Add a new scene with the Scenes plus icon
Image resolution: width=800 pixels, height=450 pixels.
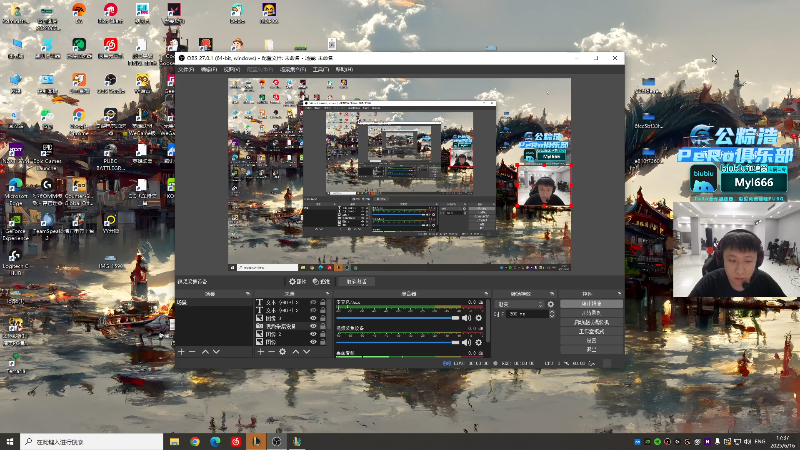pos(181,352)
